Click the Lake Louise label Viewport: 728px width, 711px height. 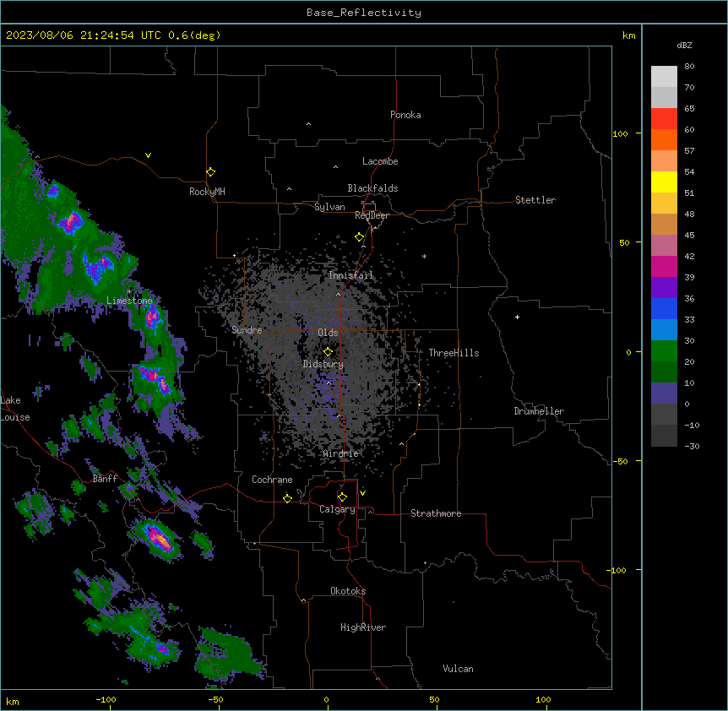point(15,409)
